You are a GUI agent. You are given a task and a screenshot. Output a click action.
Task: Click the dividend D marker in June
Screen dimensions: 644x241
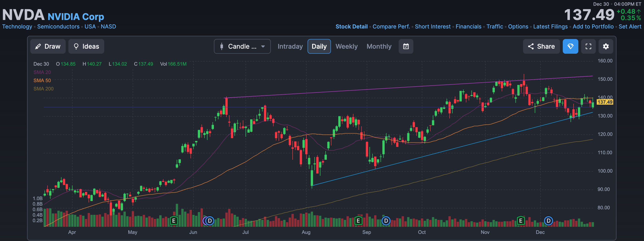click(x=210, y=221)
